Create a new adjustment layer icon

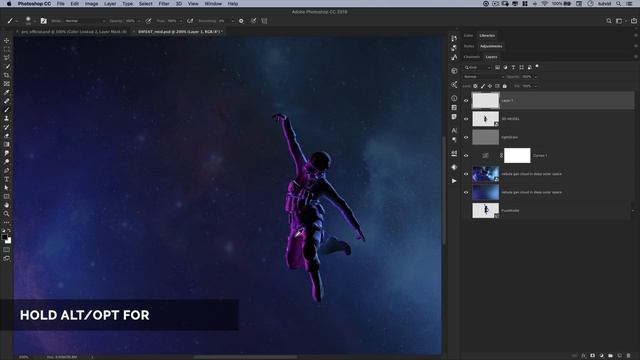(602, 356)
